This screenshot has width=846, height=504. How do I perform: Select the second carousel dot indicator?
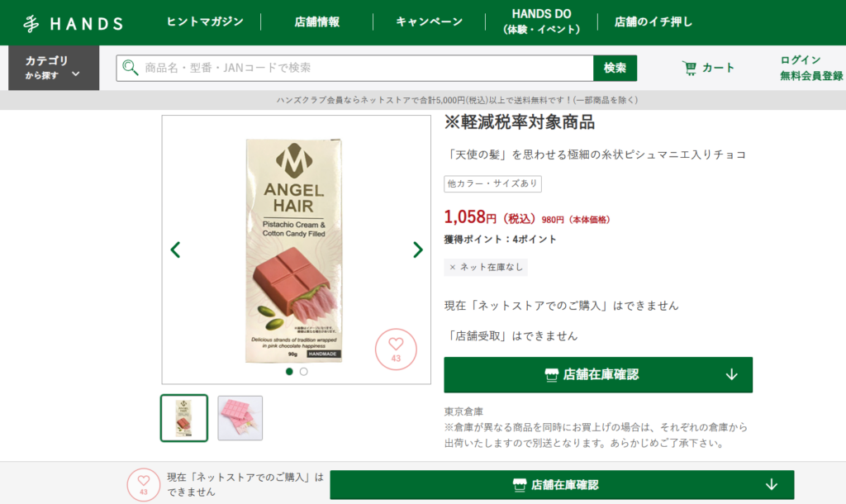(304, 371)
